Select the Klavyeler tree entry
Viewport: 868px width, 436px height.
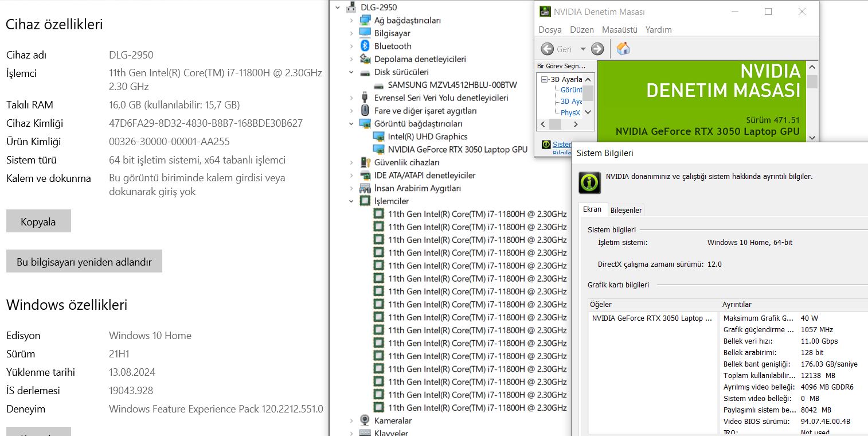(x=391, y=433)
